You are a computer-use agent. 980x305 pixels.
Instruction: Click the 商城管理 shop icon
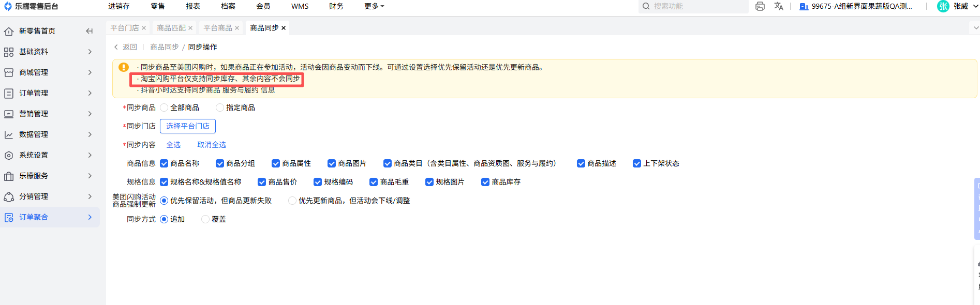coord(9,73)
